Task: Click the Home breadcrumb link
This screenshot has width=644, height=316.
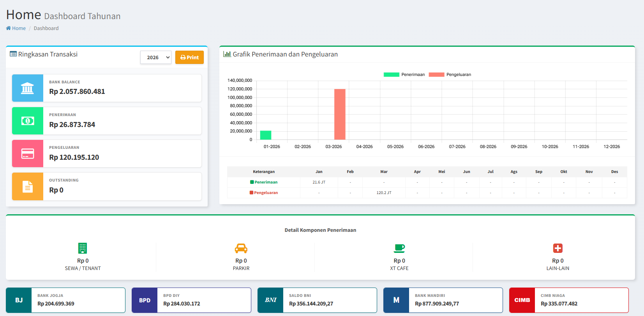Action: point(16,28)
